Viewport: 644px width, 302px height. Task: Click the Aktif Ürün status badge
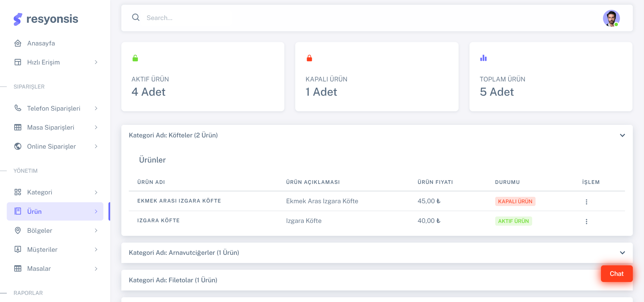514,221
